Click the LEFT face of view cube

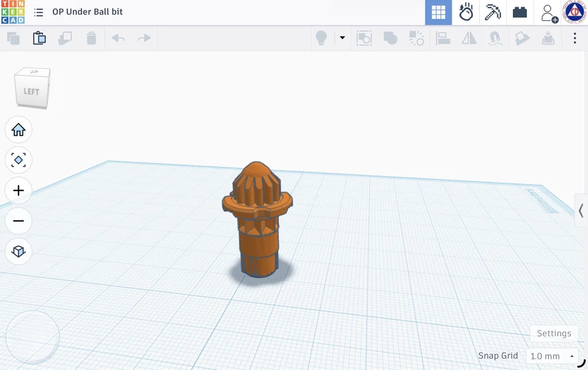(31, 92)
